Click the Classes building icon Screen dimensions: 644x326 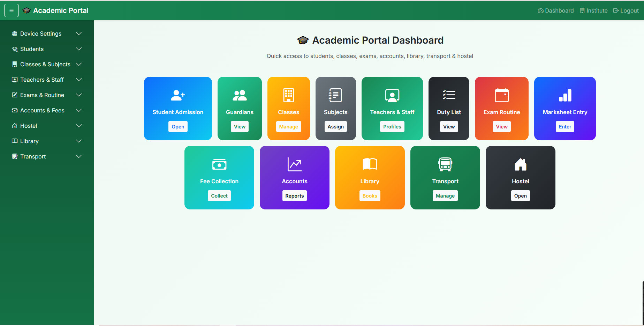tap(288, 95)
